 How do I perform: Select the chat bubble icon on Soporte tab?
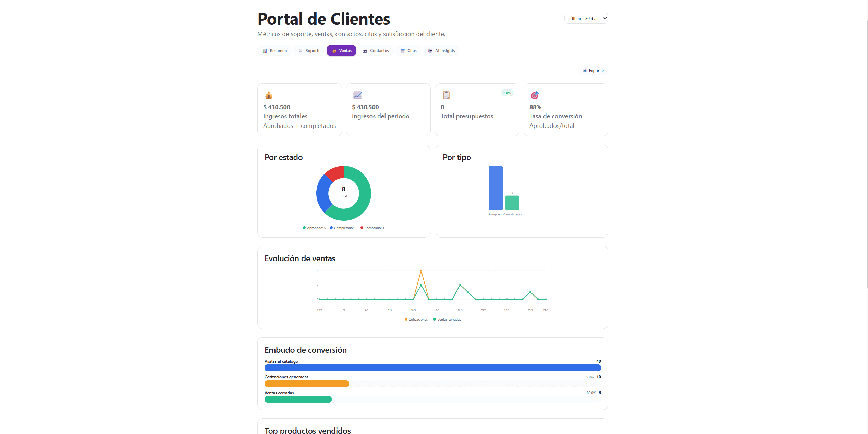[300, 50]
